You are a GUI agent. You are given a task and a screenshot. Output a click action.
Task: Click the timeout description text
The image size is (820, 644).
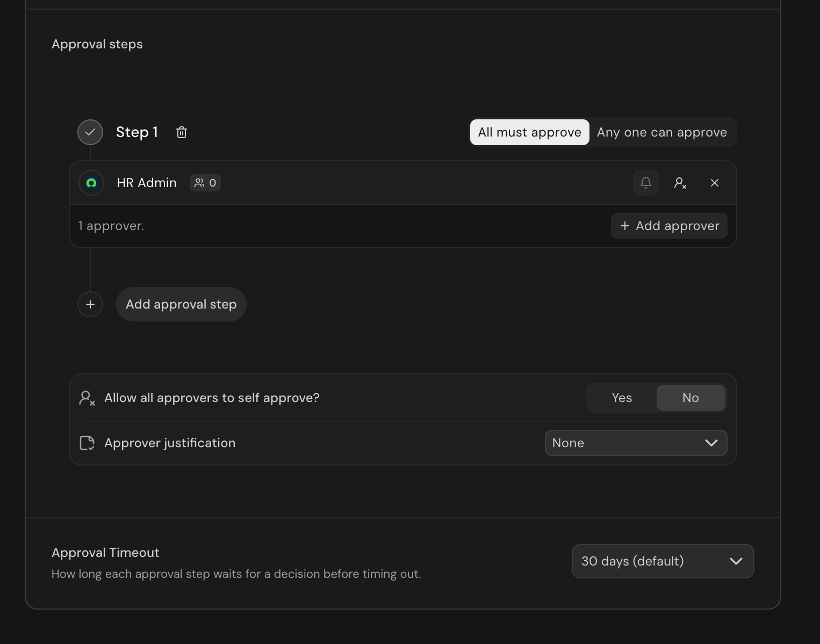(x=236, y=574)
